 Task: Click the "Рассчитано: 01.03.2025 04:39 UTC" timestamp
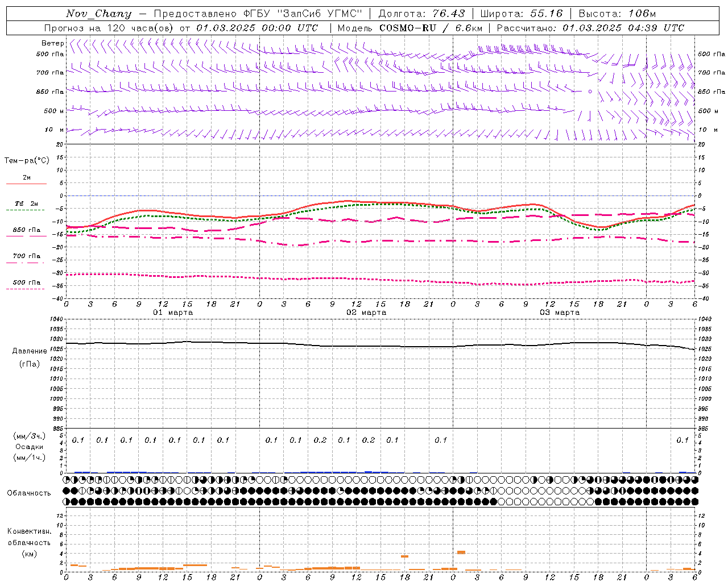590,28
